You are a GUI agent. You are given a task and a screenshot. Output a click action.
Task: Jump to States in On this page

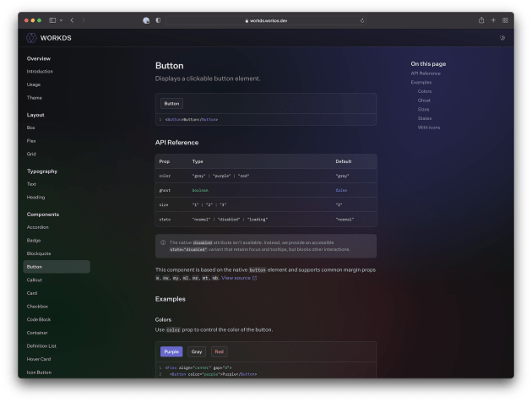click(425, 118)
